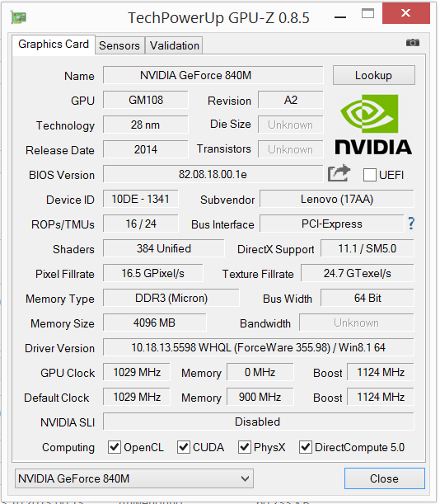Toggle the PhysX checkbox
440x504 pixels.
click(x=245, y=447)
